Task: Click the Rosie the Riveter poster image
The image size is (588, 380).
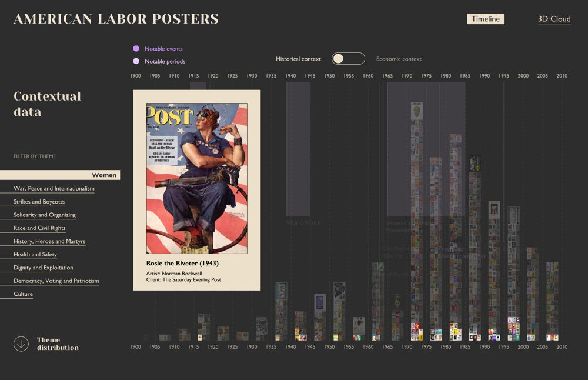Action: (197, 179)
